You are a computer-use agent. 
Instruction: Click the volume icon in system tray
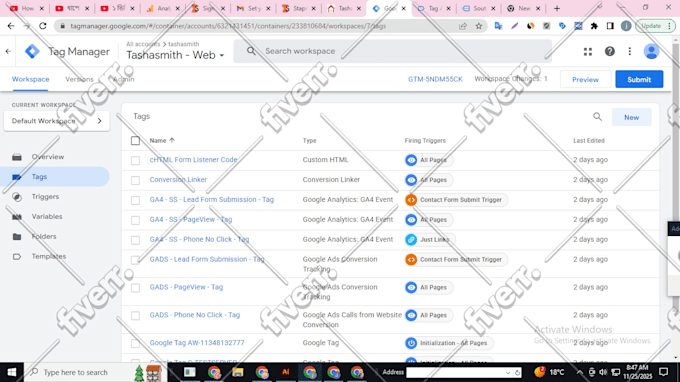[x=603, y=372]
